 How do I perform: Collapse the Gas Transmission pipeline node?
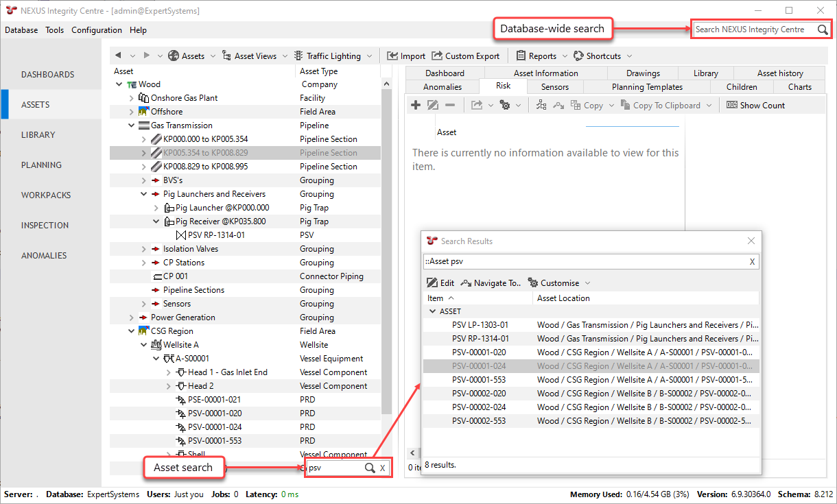(132, 125)
